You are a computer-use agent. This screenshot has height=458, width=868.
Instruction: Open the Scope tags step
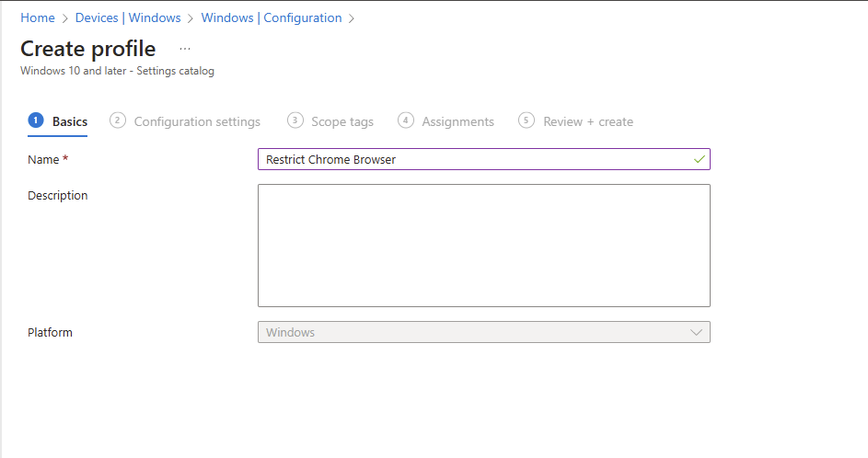pos(342,121)
